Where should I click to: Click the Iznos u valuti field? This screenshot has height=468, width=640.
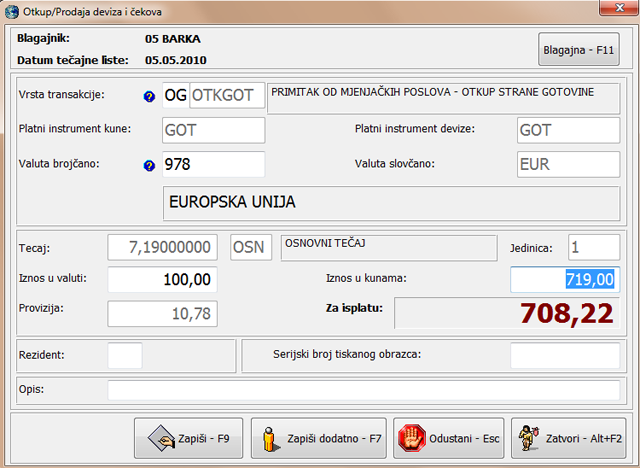point(162,280)
